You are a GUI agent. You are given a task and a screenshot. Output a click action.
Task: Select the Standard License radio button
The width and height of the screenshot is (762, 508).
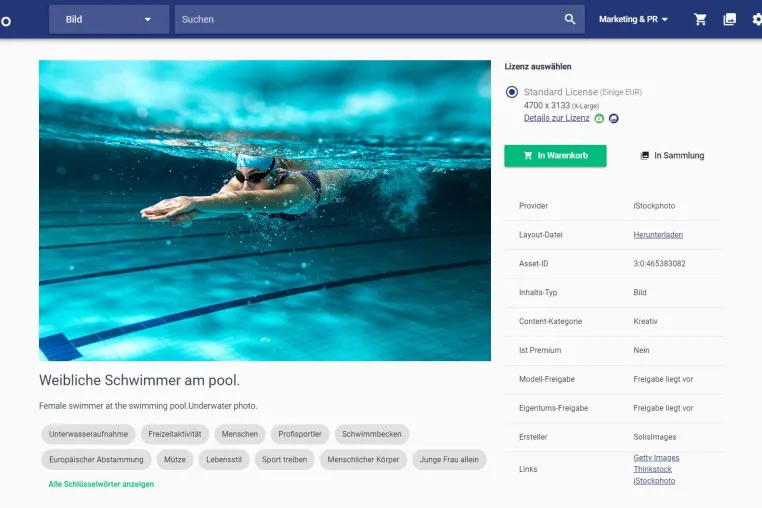click(x=512, y=92)
